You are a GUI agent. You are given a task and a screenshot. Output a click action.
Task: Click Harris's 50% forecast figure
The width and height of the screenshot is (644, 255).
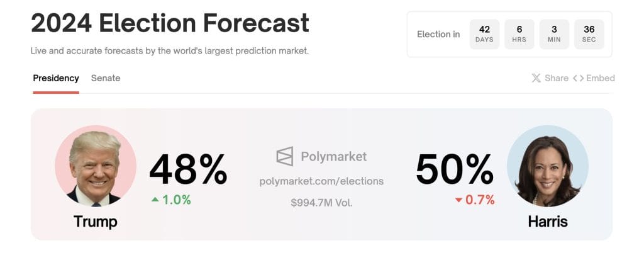coord(455,169)
